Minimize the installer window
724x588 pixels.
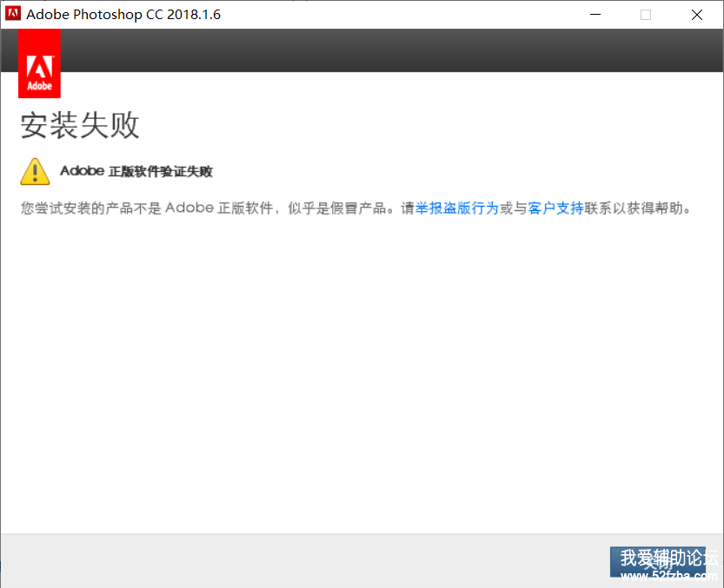coord(595,14)
